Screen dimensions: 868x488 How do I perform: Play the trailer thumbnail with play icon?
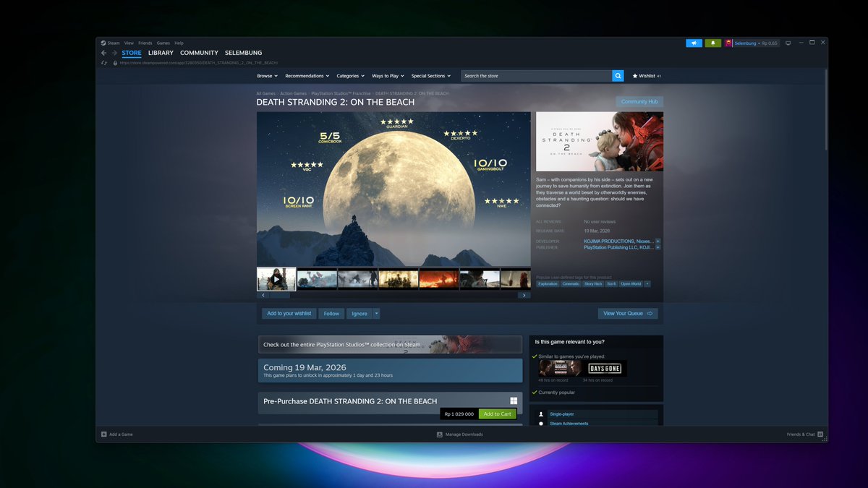(x=276, y=279)
